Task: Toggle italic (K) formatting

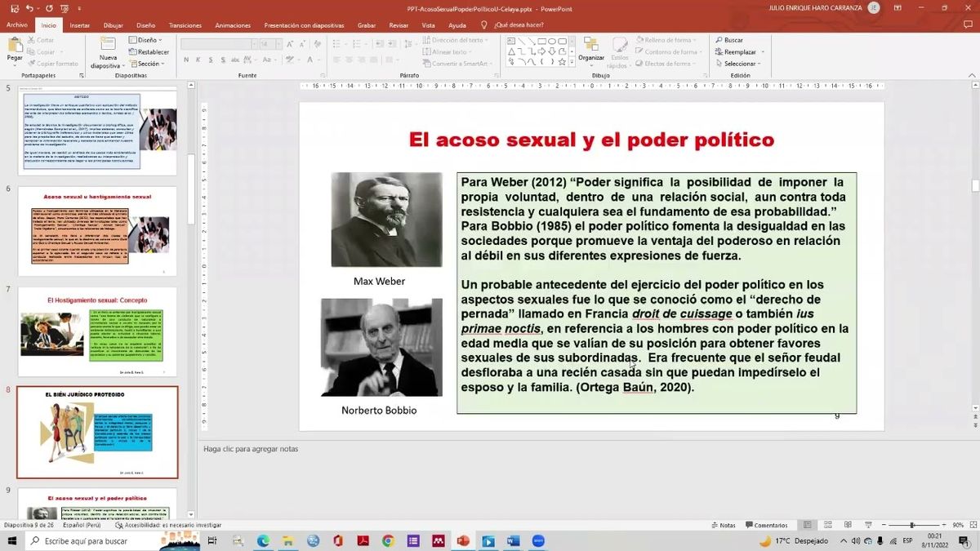Action: [x=198, y=60]
